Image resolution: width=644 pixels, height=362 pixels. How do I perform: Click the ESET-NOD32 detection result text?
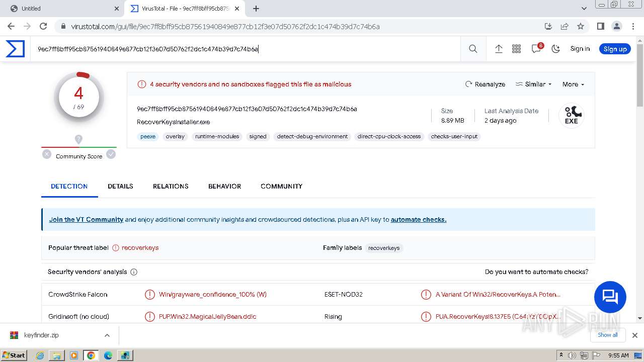tap(498, 295)
